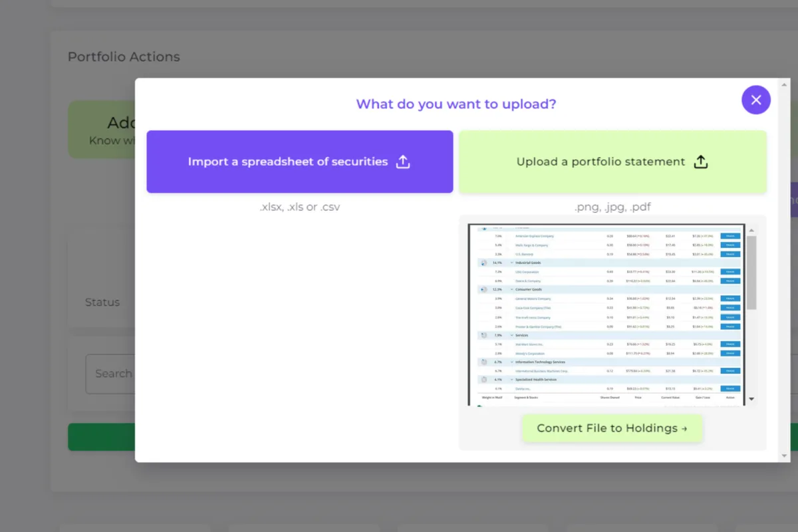Click pie chart icon beside Industrial Goods
The image size is (798, 532).
click(483, 263)
